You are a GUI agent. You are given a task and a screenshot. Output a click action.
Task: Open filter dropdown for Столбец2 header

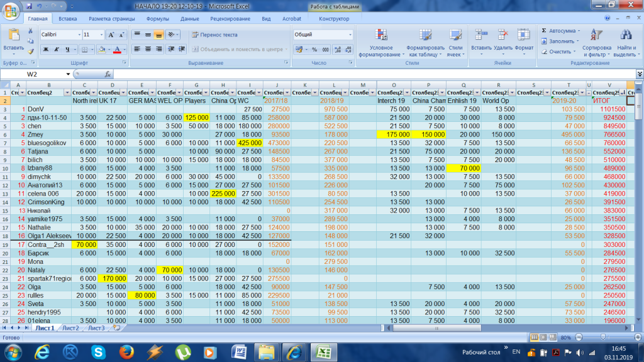tap(66, 92)
